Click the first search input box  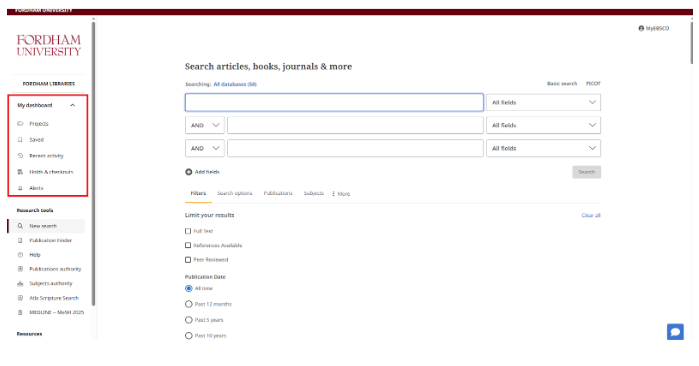pos(334,103)
